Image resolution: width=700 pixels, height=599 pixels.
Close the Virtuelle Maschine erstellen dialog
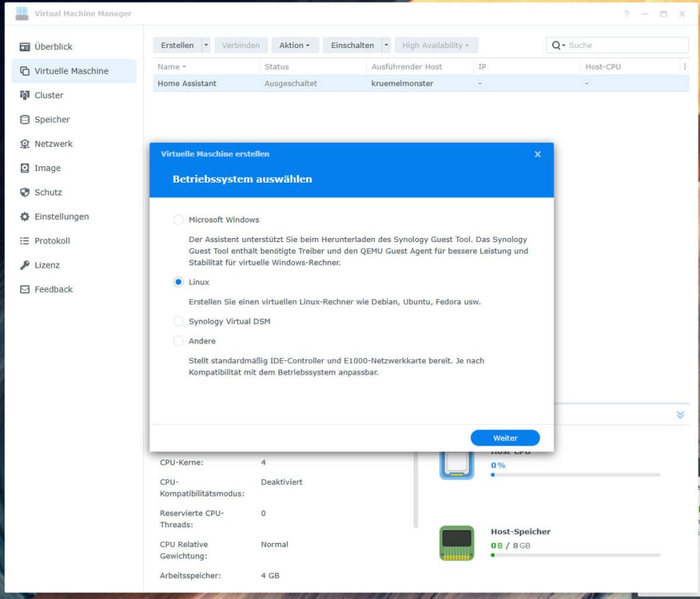tap(537, 155)
